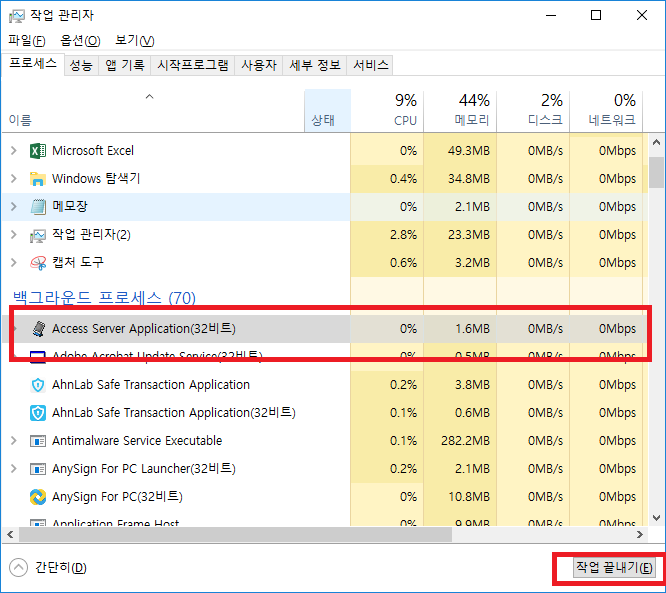Open the 파일(F) menu

point(26,41)
